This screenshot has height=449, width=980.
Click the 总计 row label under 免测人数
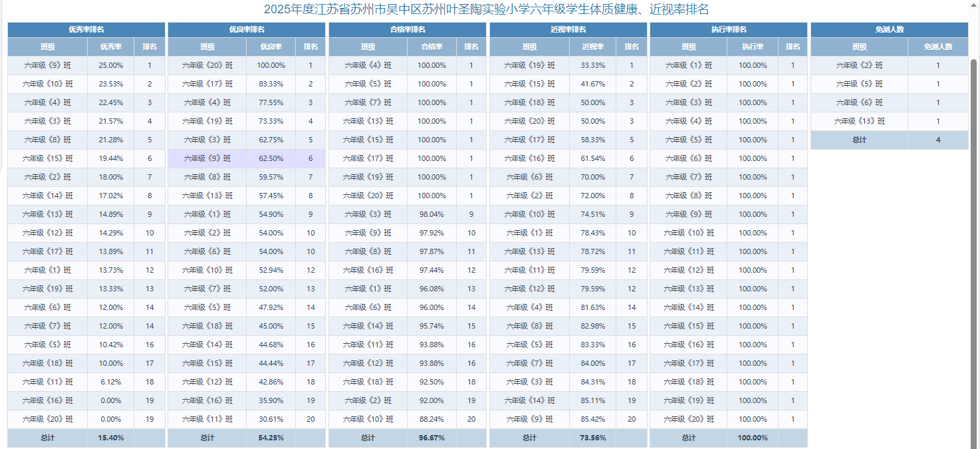(x=859, y=140)
